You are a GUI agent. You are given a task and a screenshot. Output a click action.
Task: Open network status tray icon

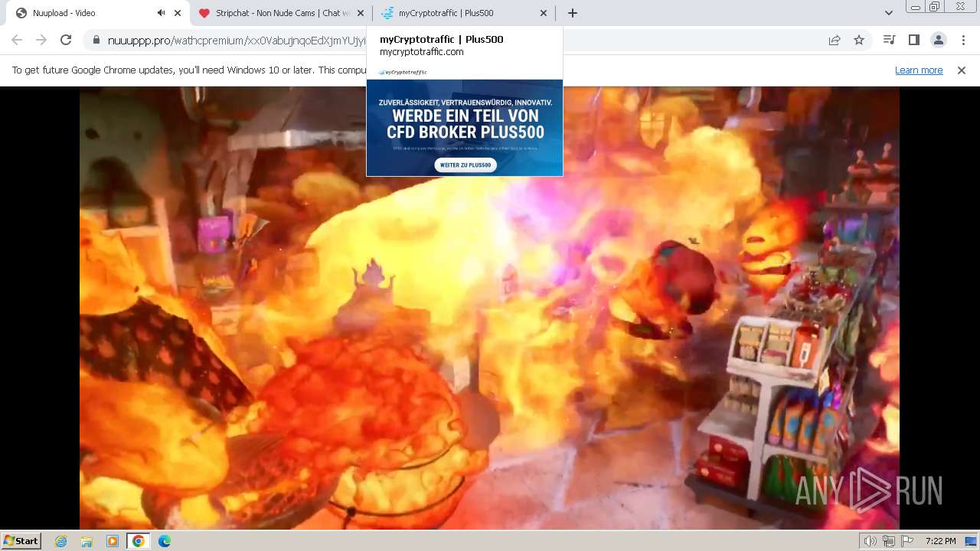point(889,541)
